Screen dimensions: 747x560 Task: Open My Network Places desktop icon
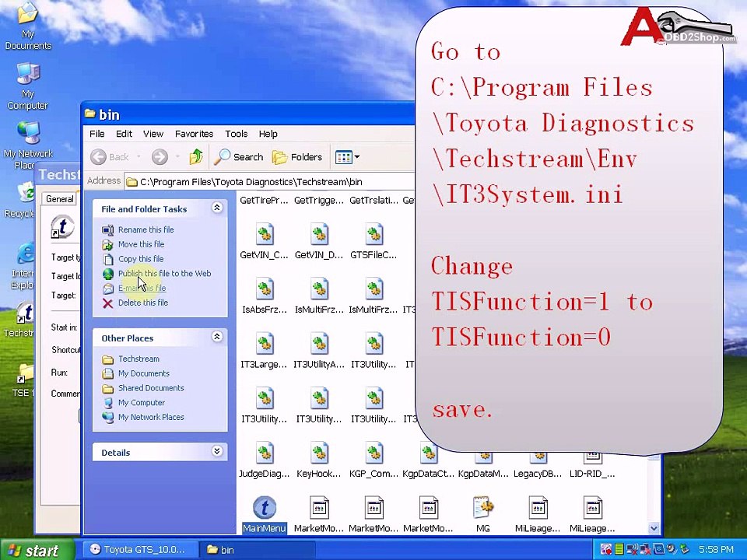pyautogui.click(x=28, y=145)
